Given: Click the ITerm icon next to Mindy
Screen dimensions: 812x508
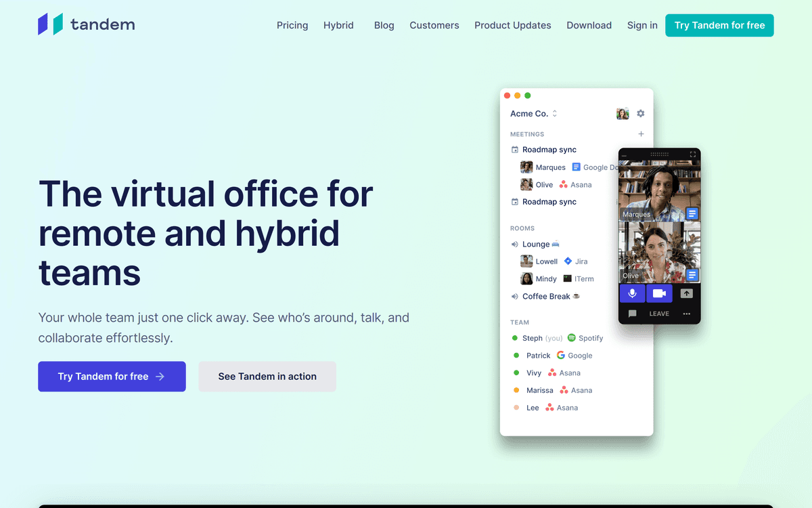Looking at the screenshot, I should (x=567, y=279).
